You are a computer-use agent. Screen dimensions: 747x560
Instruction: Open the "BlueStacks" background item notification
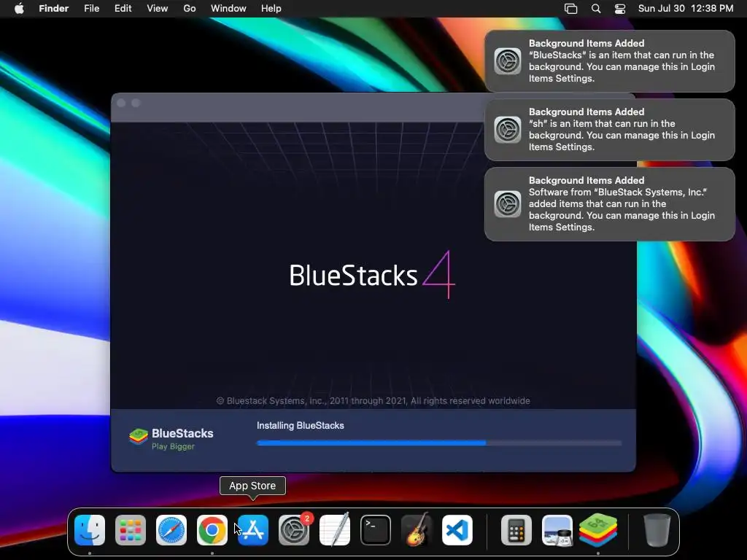[x=610, y=61]
